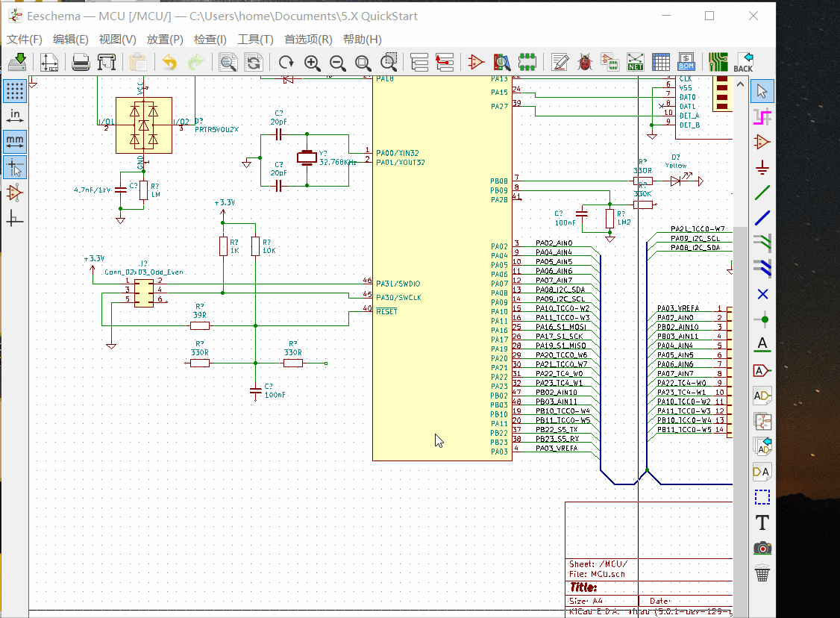This screenshot has height=618, width=840.
Task: Switch units to millimeters
Action: (x=14, y=142)
